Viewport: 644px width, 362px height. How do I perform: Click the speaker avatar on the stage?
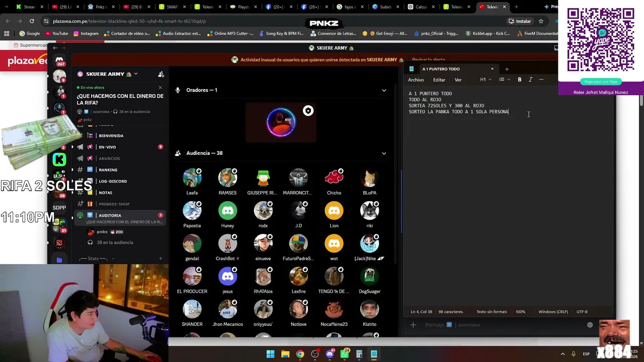[281, 122]
